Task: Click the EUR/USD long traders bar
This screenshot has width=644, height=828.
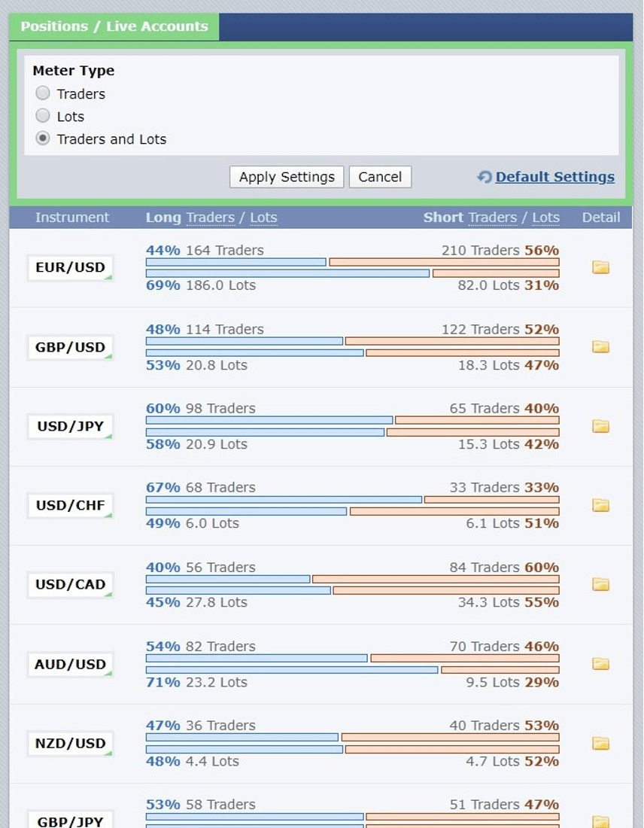Action: (x=235, y=262)
